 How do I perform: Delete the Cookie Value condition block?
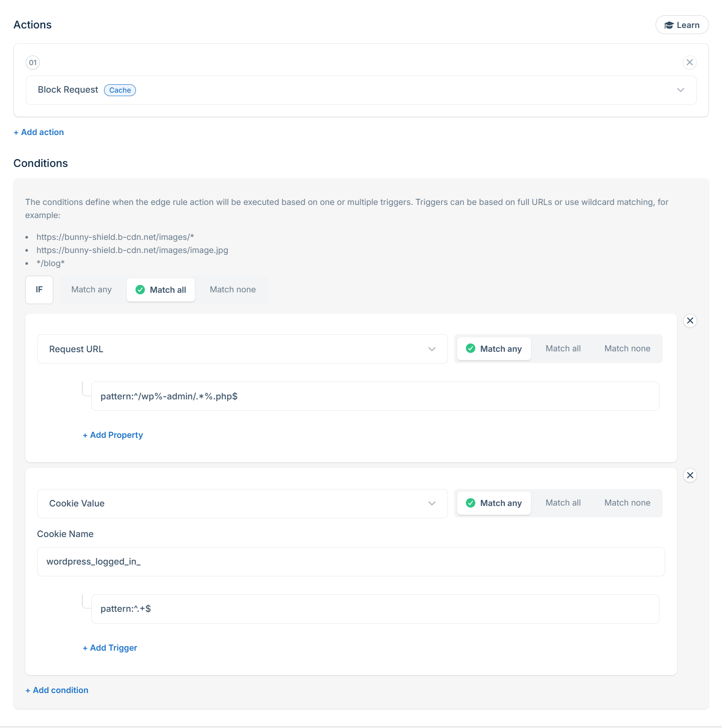tap(690, 475)
